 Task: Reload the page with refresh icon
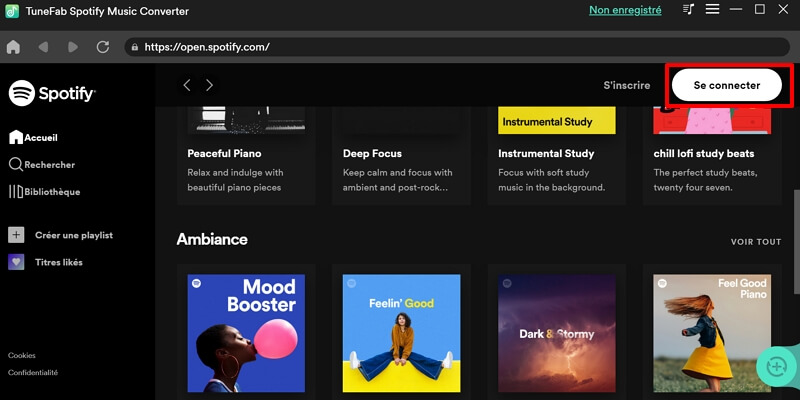click(x=103, y=47)
